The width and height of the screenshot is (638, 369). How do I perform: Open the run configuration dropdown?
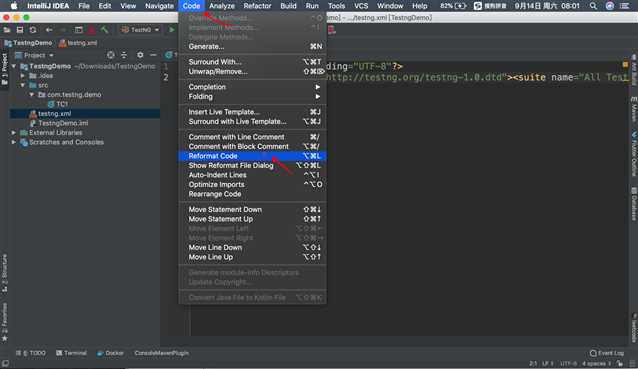pos(140,30)
